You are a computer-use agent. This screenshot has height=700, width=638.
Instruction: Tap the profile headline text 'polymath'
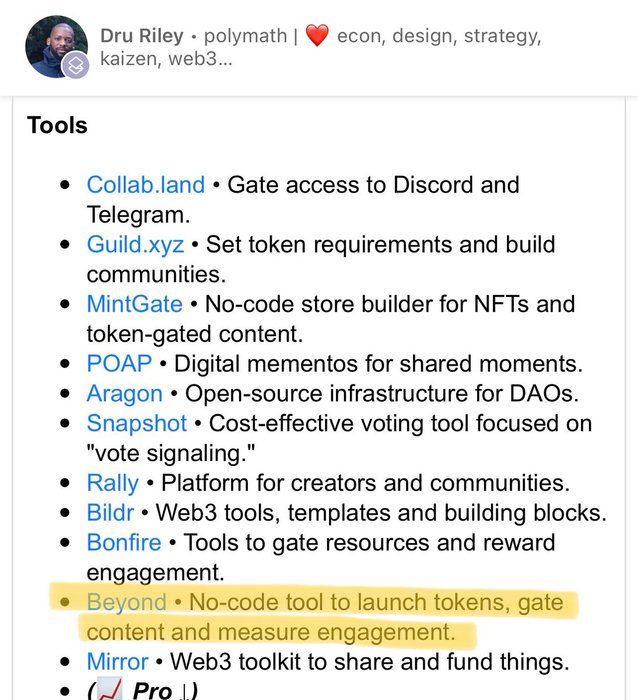pyautogui.click(x=246, y=36)
